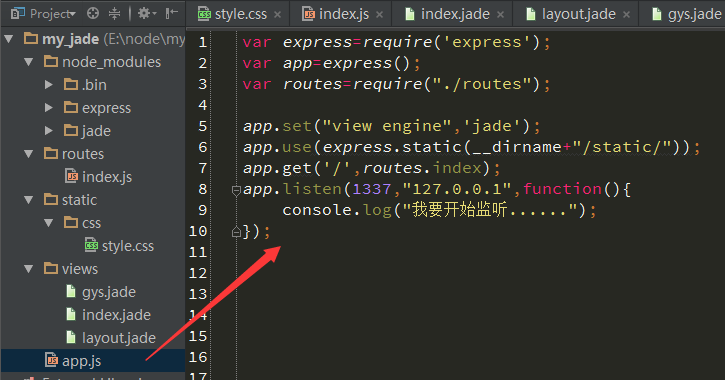Click the CSS file icon beside style.css in tree
This screenshot has width=725, height=380.
point(91,245)
